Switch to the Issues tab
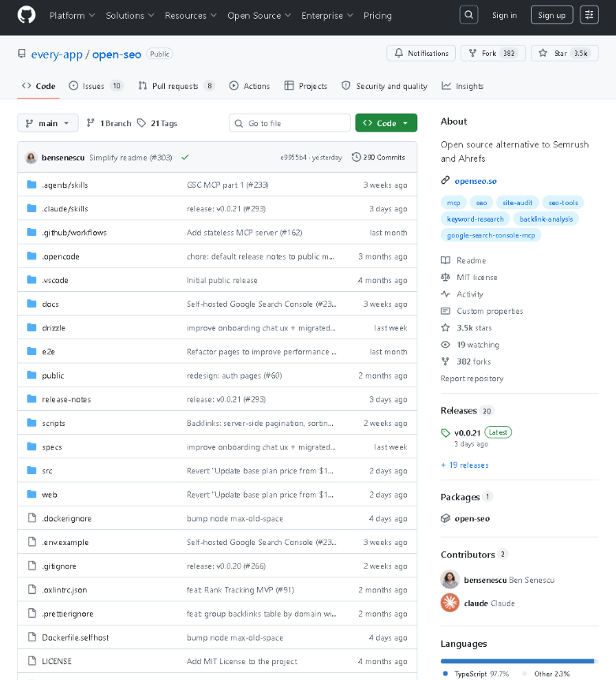 [x=95, y=86]
